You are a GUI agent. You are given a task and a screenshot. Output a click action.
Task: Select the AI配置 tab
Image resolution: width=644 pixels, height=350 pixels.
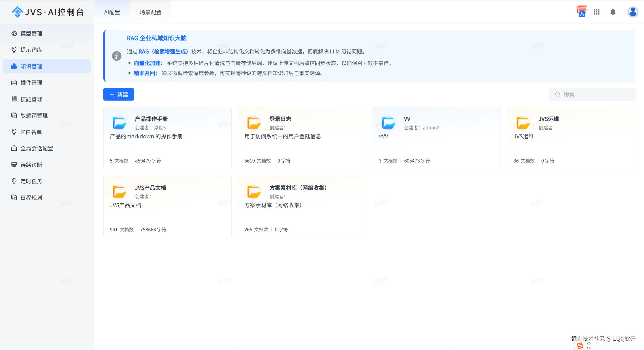pyautogui.click(x=112, y=12)
